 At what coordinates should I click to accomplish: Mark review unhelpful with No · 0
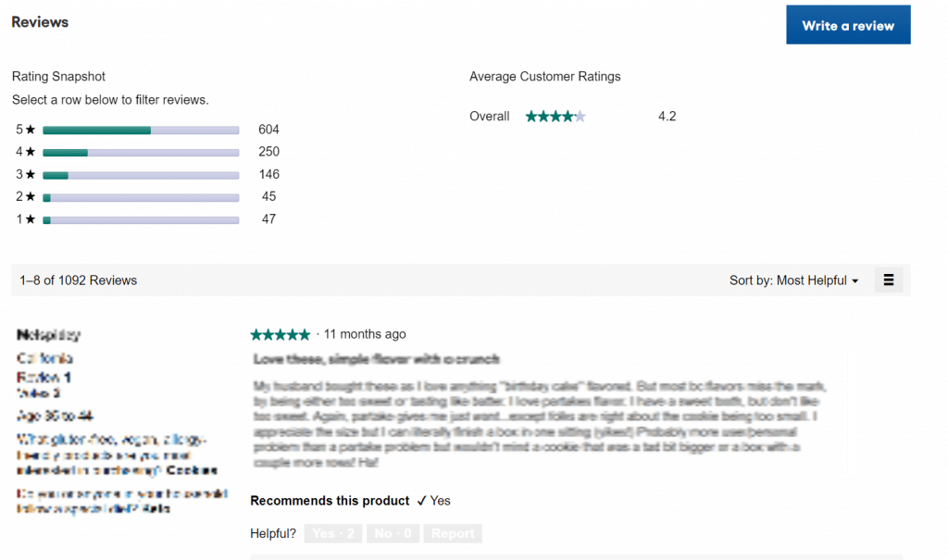coord(393,533)
